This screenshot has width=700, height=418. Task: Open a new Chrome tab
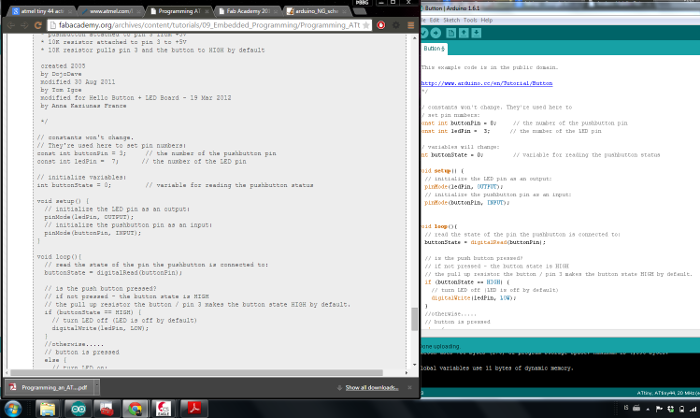(x=360, y=11)
